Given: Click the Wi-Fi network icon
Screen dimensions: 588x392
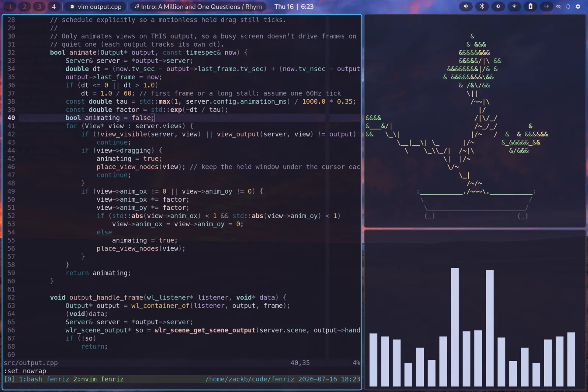Looking at the screenshot, I should tap(514, 6).
